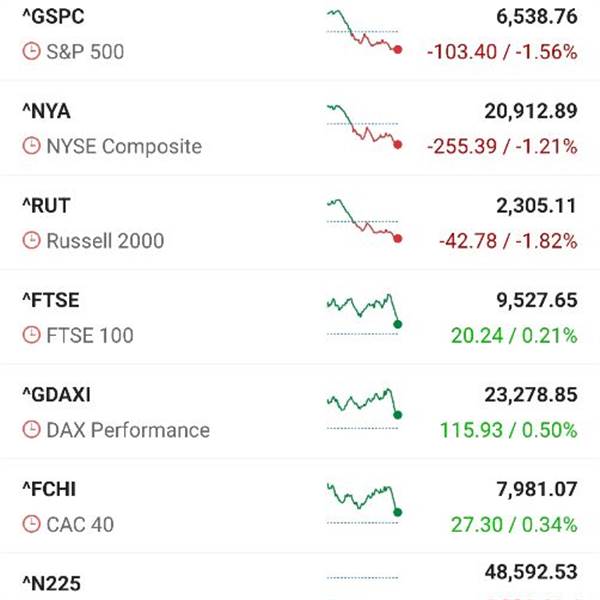Select the ^RUT ticker symbol
Viewport: 600px width, 600px height.
pyautogui.click(x=46, y=206)
